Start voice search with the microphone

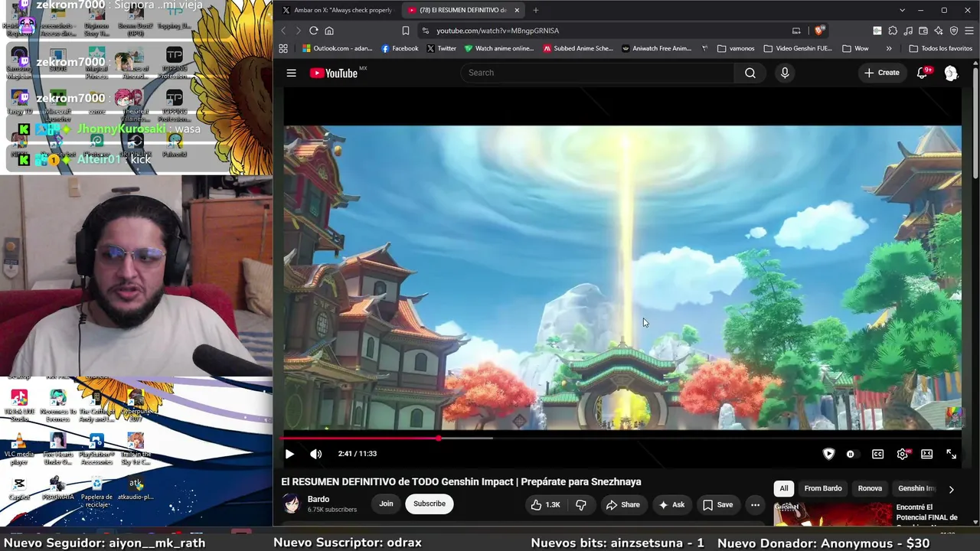[x=785, y=73]
